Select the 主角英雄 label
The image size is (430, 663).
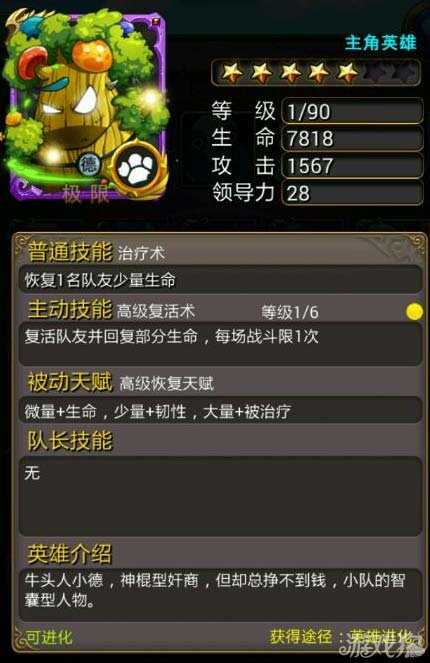click(381, 43)
